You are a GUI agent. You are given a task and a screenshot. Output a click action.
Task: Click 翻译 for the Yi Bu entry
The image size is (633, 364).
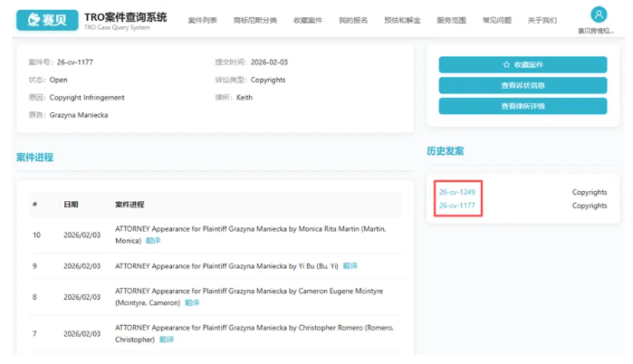pyautogui.click(x=350, y=266)
